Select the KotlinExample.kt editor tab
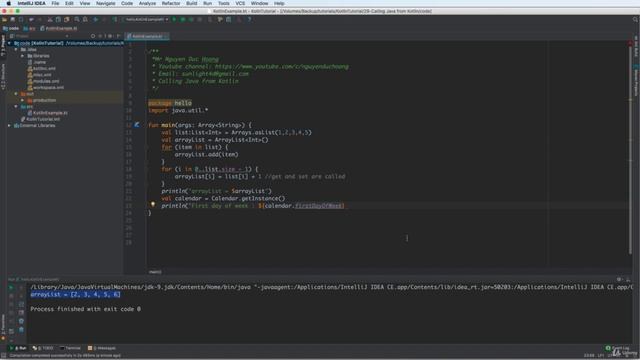The height and width of the screenshot is (360, 640). pos(147,36)
